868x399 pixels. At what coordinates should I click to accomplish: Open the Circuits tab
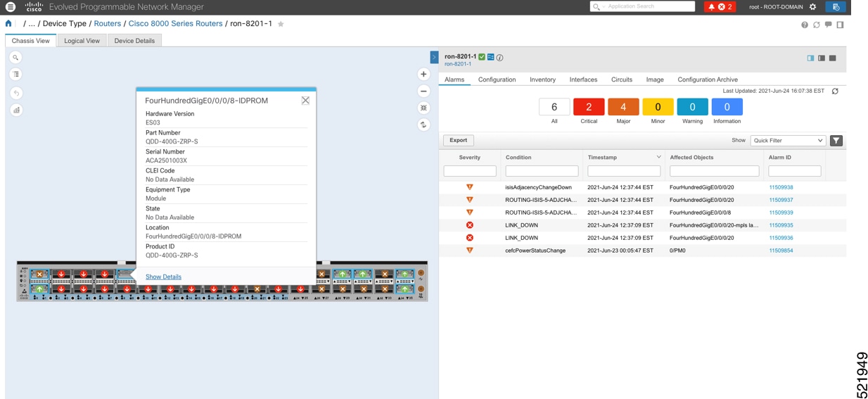(x=622, y=80)
